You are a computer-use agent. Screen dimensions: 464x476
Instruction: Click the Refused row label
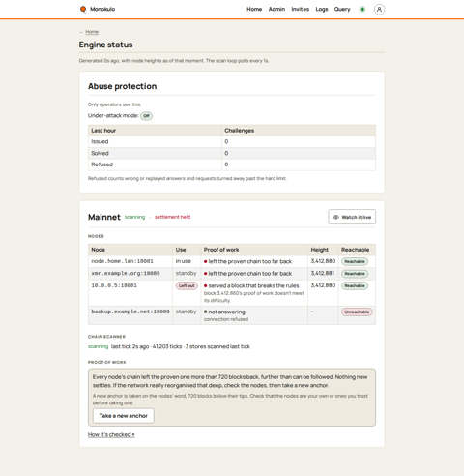(101, 164)
